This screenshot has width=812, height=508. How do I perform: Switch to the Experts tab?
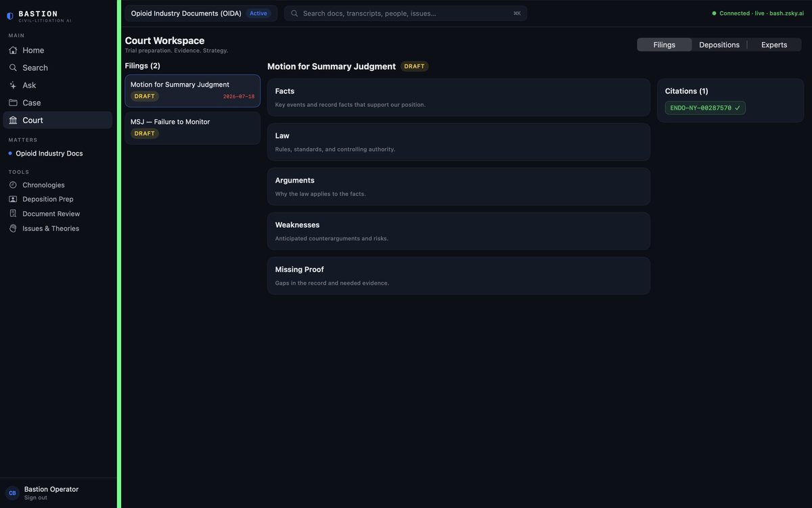[x=774, y=45]
